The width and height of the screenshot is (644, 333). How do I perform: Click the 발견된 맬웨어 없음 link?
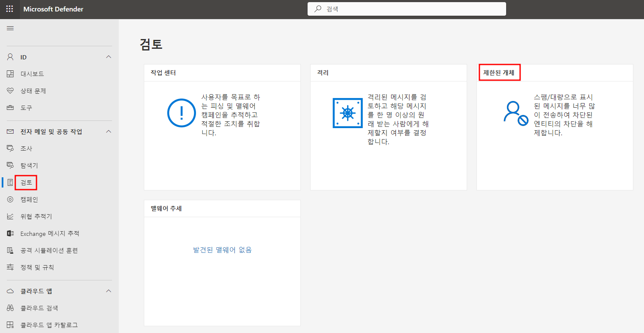(222, 250)
